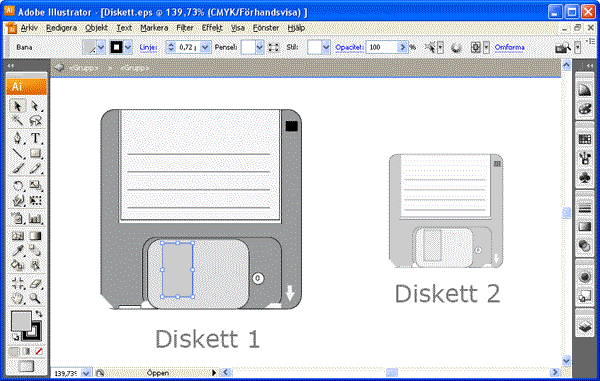Screen dimensions: 600x381
Task: Change the screen mode button
Action: click(26, 366)
